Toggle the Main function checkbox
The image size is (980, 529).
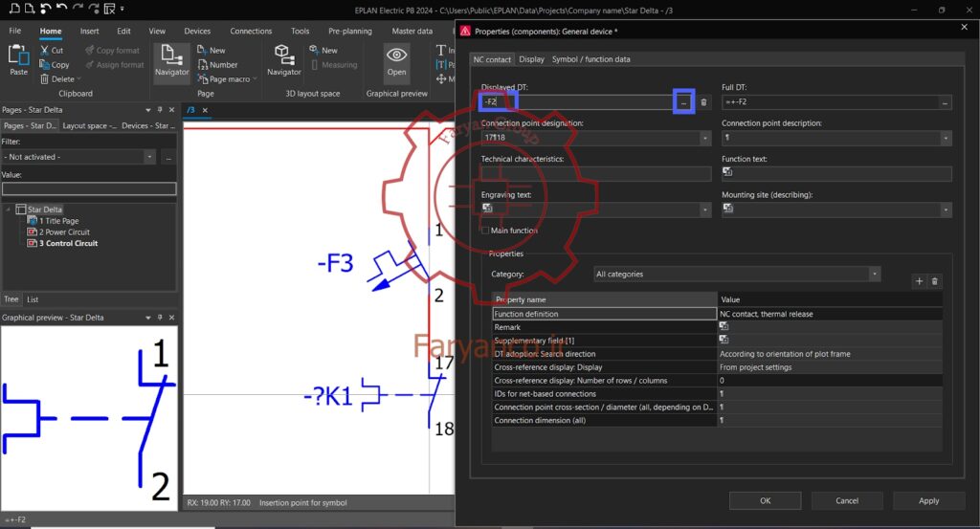click(x=485, y=231)
